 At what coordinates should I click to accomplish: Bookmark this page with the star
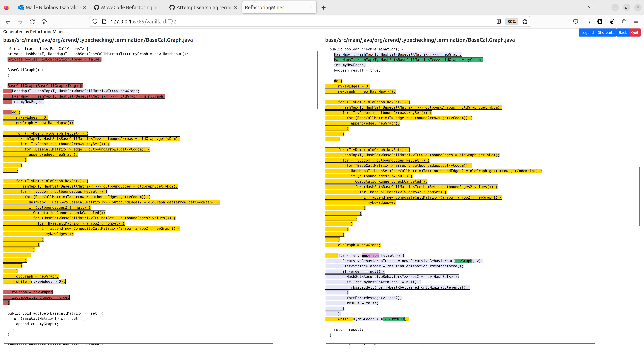[x=525, y=21]
